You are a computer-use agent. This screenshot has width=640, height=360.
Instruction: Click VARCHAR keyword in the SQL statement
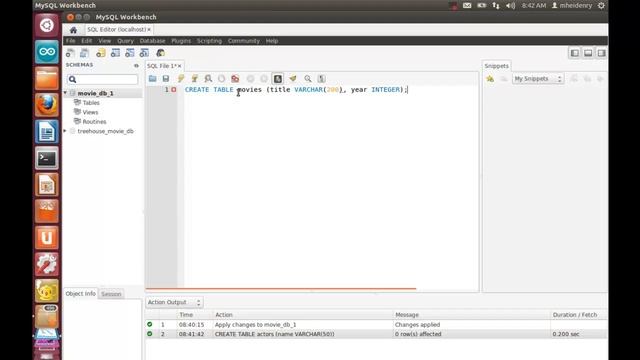[x=309, y=89]
